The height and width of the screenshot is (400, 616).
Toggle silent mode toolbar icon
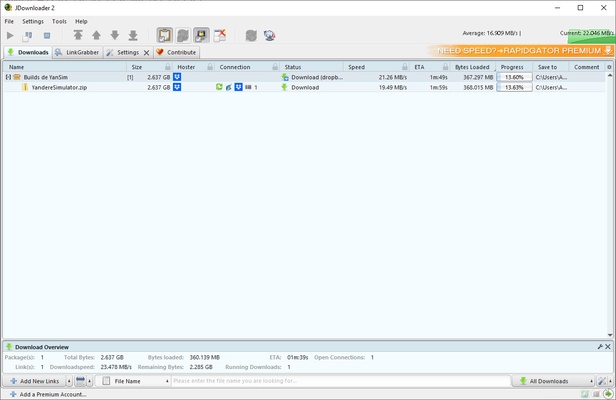pyautogui.click(x=220, y=35)
